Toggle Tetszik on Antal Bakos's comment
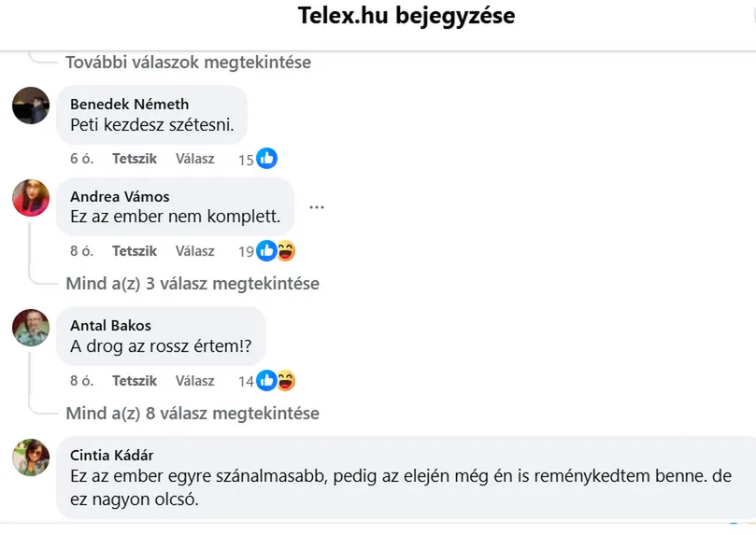 135,381
